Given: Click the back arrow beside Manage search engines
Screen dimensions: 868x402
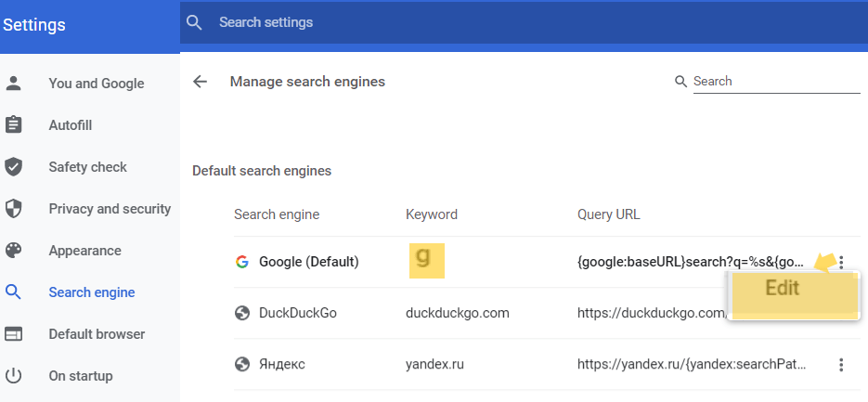Looking at the screenshot, I should [x=200, y=82].
